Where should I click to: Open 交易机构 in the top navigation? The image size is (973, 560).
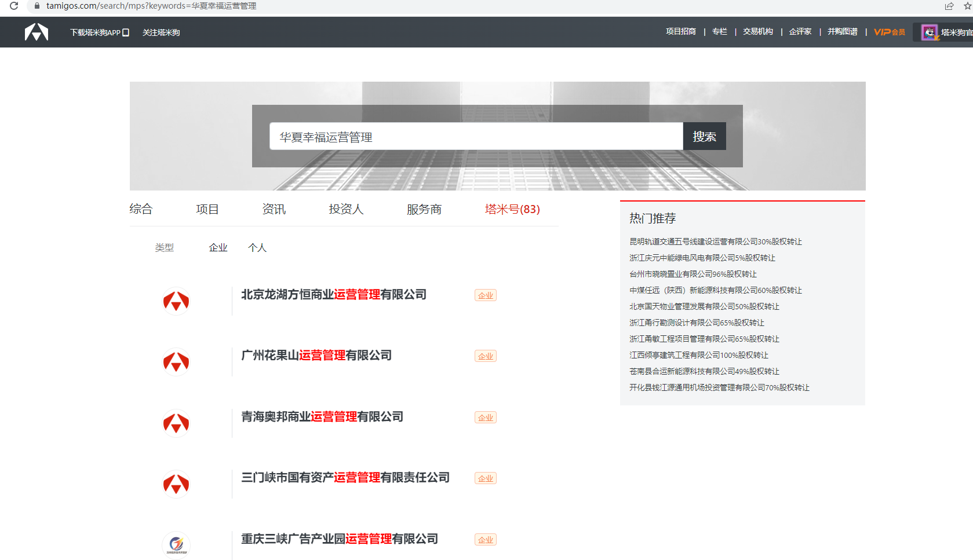[758, 31]
